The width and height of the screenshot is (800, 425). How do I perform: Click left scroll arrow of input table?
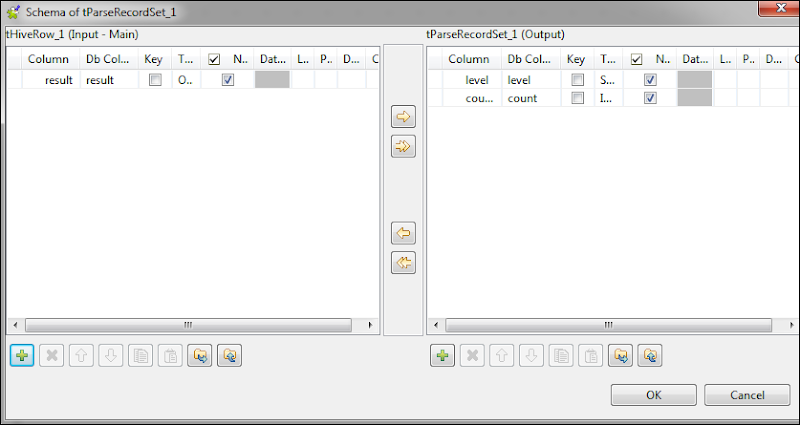[x=15, y=325]
